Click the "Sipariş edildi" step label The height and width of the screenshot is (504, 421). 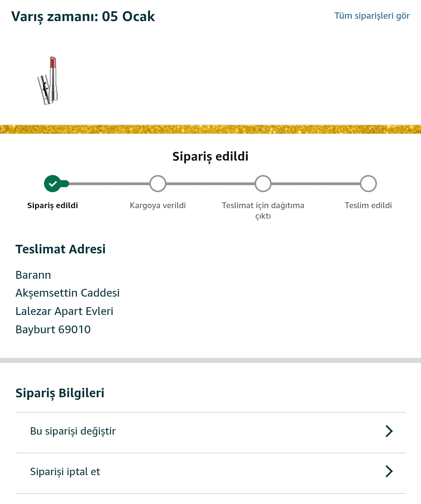[x=53, y=205]
